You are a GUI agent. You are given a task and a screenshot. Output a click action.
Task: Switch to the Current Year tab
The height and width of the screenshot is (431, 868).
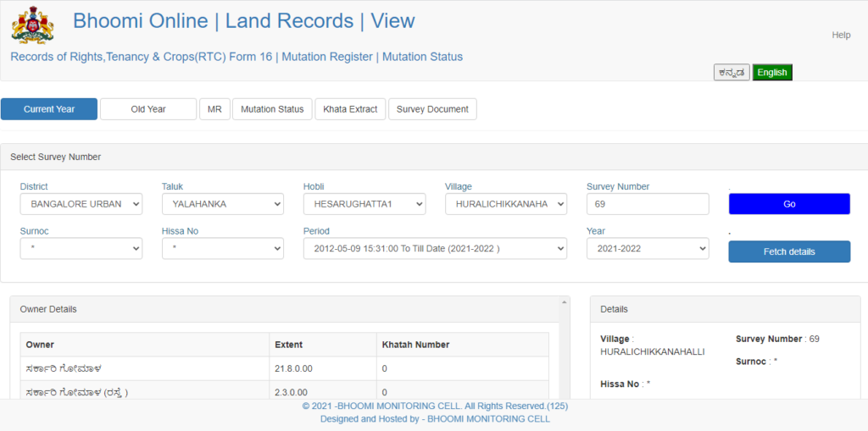49,109
